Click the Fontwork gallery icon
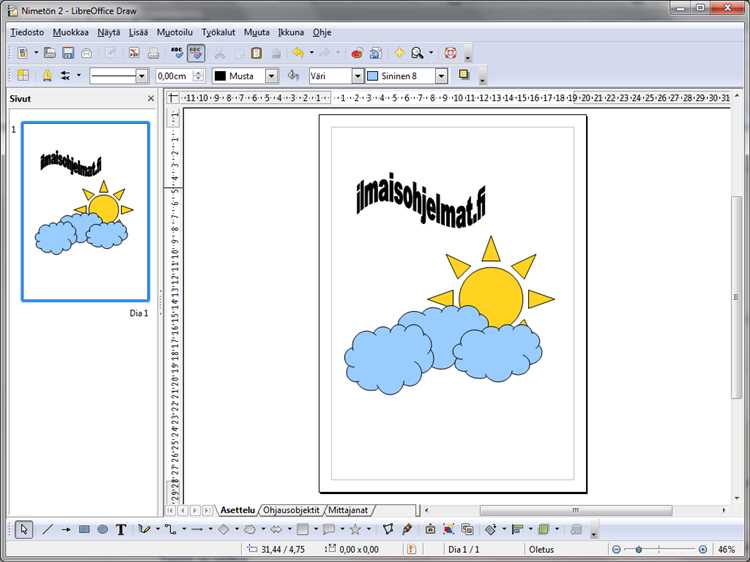Image resolution: width=750 pixels, height=562 pixels. (430, 529)
